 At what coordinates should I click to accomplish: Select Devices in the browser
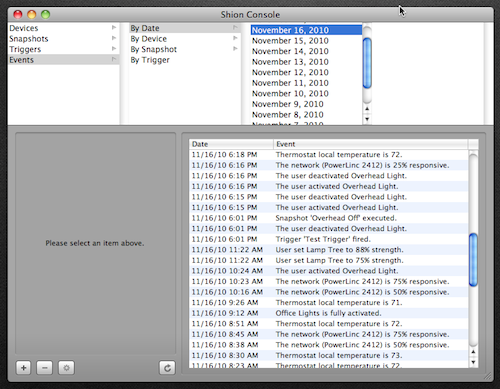tap(63, 28)
